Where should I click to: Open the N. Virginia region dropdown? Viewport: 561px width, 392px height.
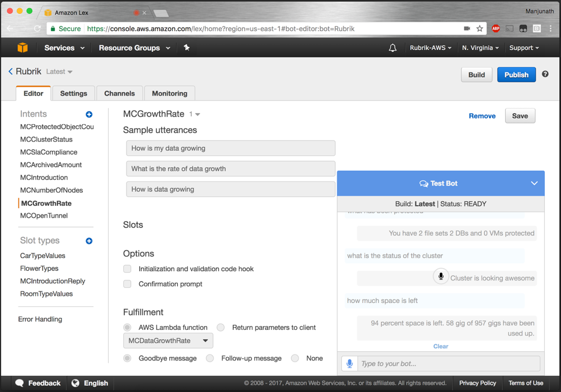click(x=480, y=48)
